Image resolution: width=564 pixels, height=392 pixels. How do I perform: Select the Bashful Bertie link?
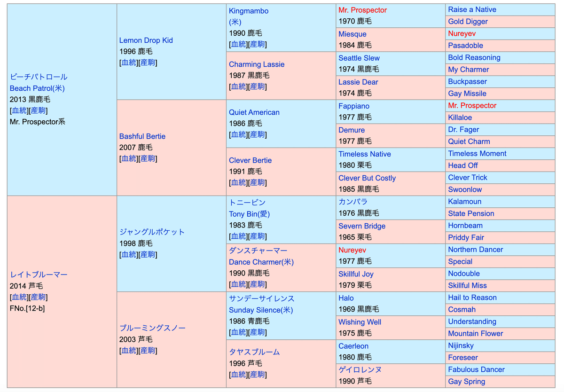point(142,136)
